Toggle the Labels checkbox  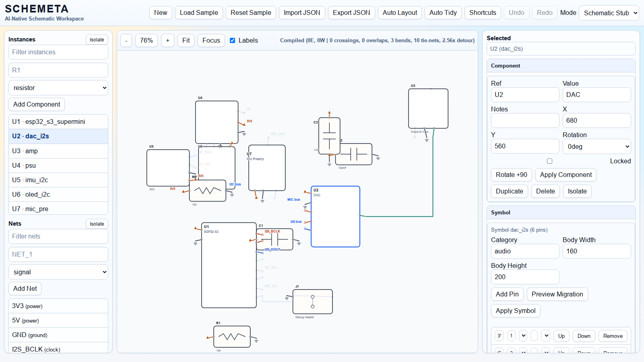click(x=233, y=40)
